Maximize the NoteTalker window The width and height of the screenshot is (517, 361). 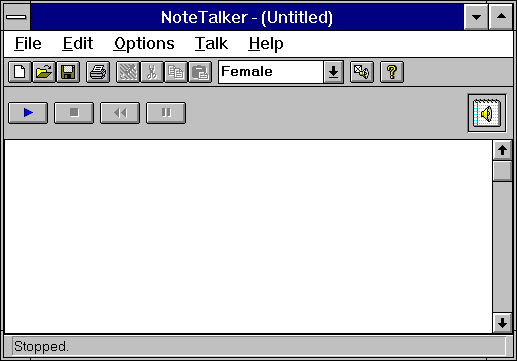pos(501,17)
